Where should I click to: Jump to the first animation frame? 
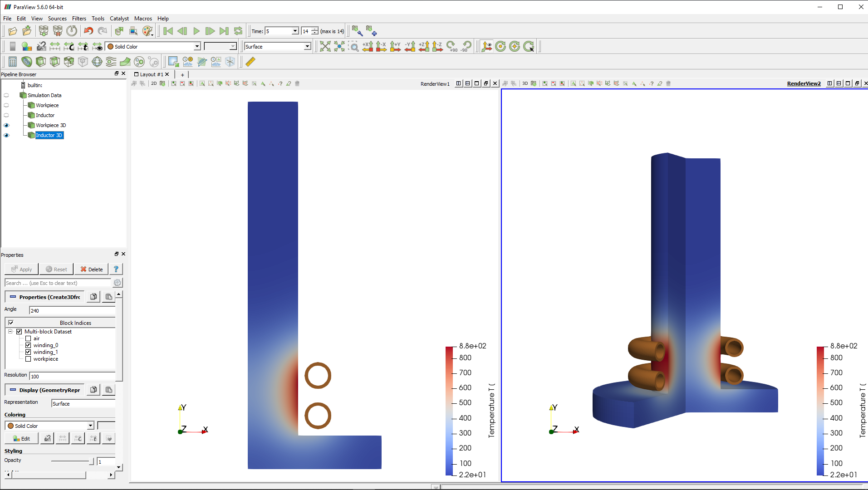point(168,31)
